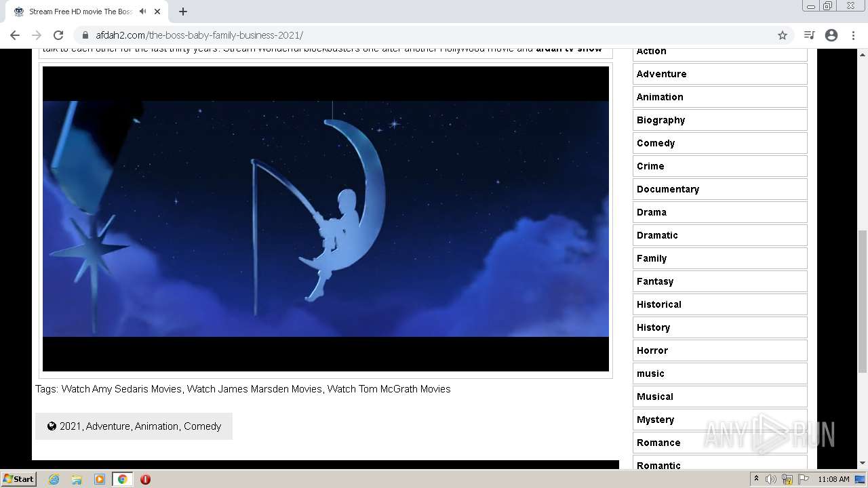Open the Comedy tag below the video

point(202,426)
